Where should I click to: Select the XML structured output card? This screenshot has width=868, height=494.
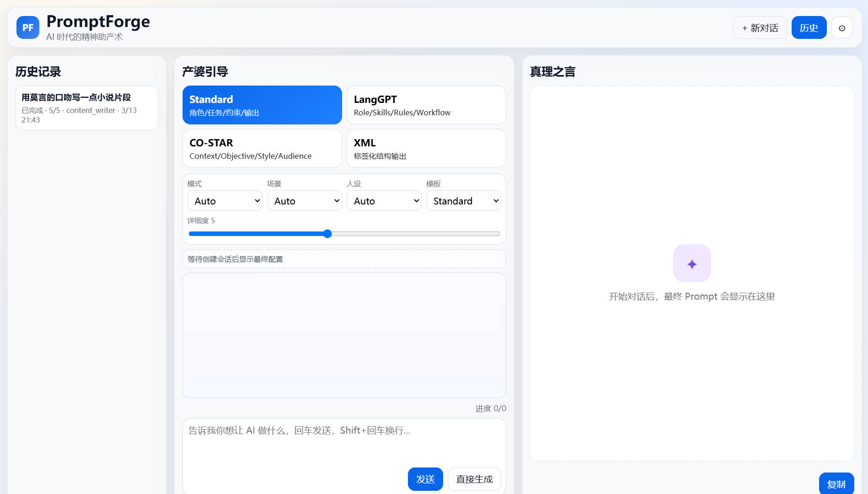[426, 149]
